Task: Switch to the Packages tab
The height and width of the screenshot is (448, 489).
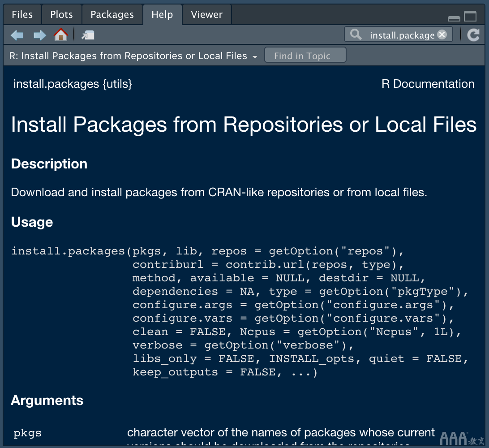Action: click(x=112, y=15)
